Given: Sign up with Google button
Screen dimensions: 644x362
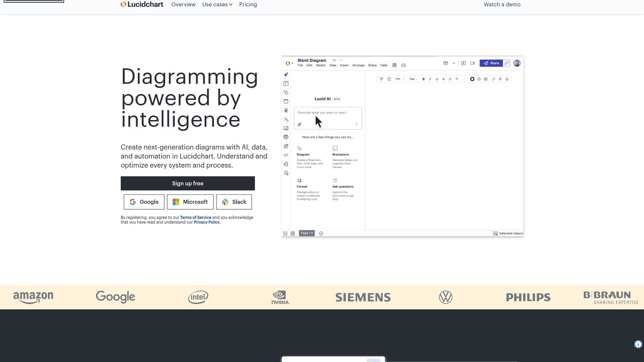Looking at the screenshot, I should [x=144, y=202].
